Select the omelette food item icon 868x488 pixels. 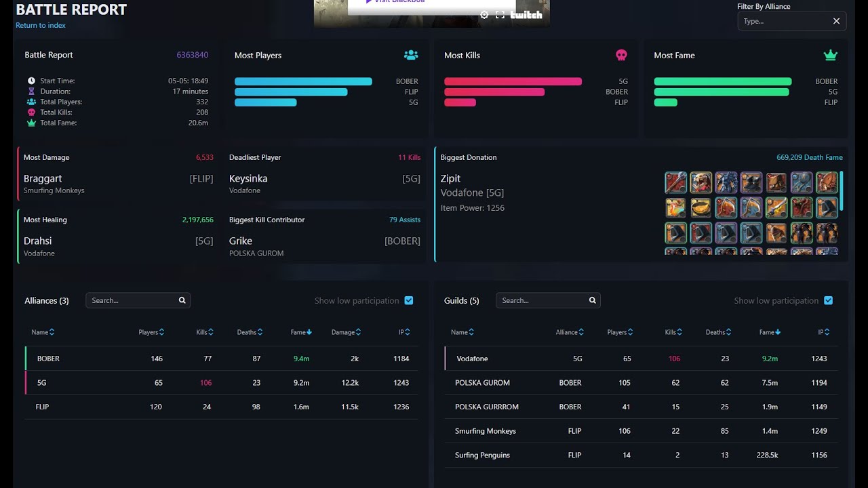point(701,207)
